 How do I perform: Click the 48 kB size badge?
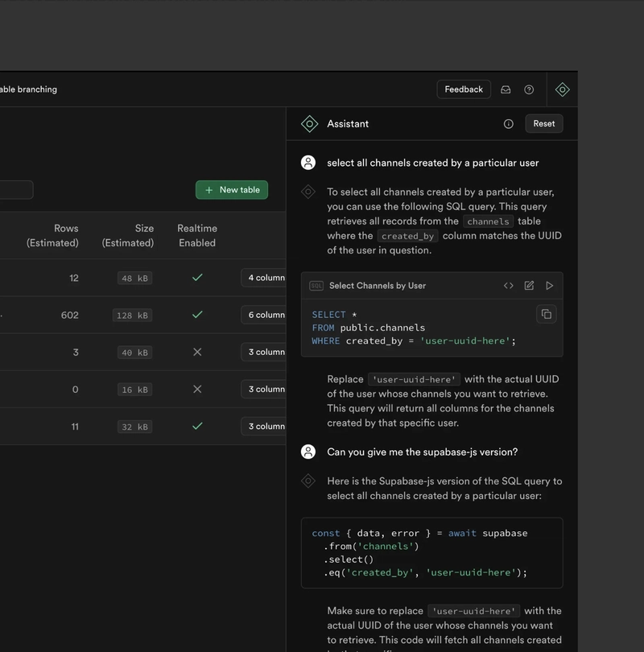(134, 279)
